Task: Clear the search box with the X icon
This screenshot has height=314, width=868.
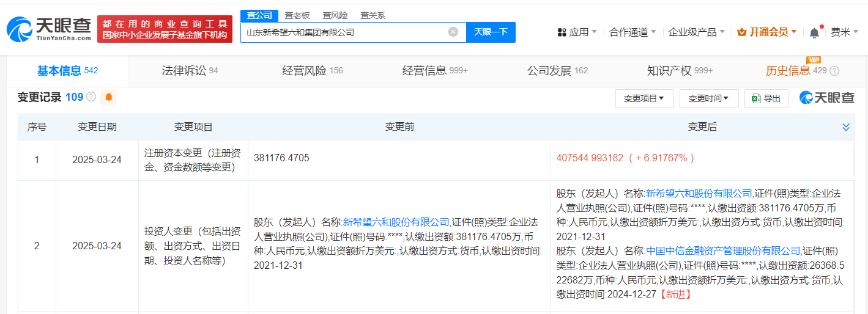Action: pos(453,32)
